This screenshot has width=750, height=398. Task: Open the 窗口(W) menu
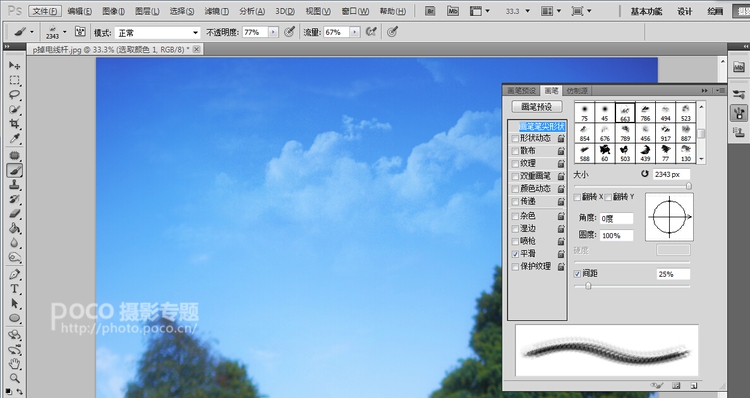coord(355,11)
